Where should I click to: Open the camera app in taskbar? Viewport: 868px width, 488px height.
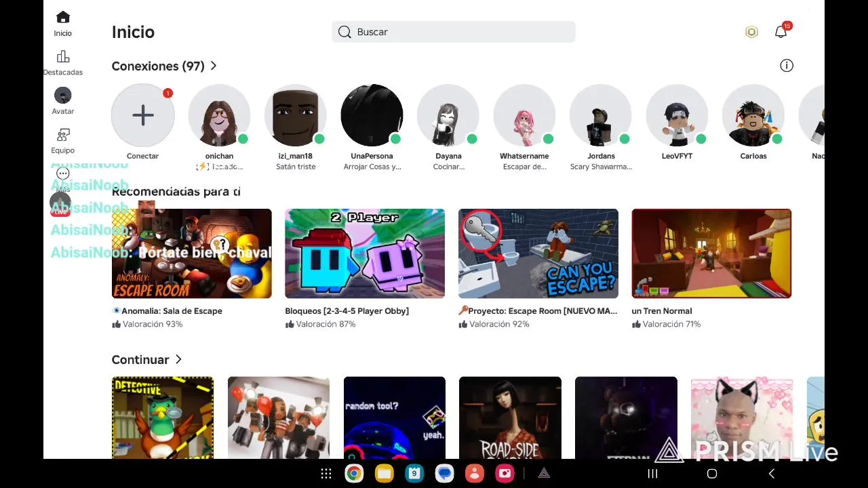coord(505,474)
